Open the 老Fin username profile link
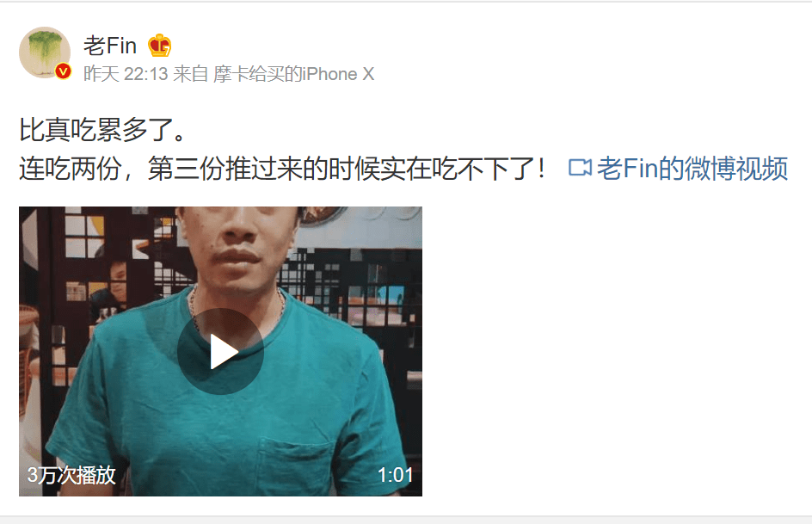This screenshot has width=812, height=524. [110, 46]
